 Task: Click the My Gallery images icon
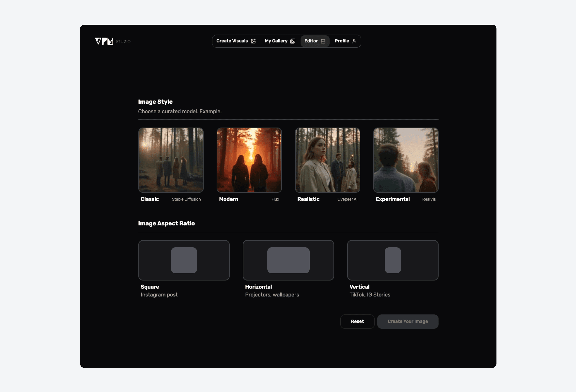pyautogui.click(x=293, y=41)
